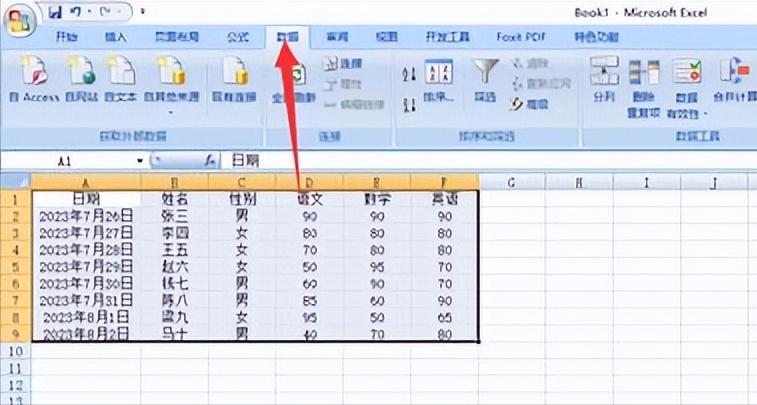757x405 pixels.
Task: Switch to the 开始 (Home) ribbon tab
Action: tap(67, 37)
